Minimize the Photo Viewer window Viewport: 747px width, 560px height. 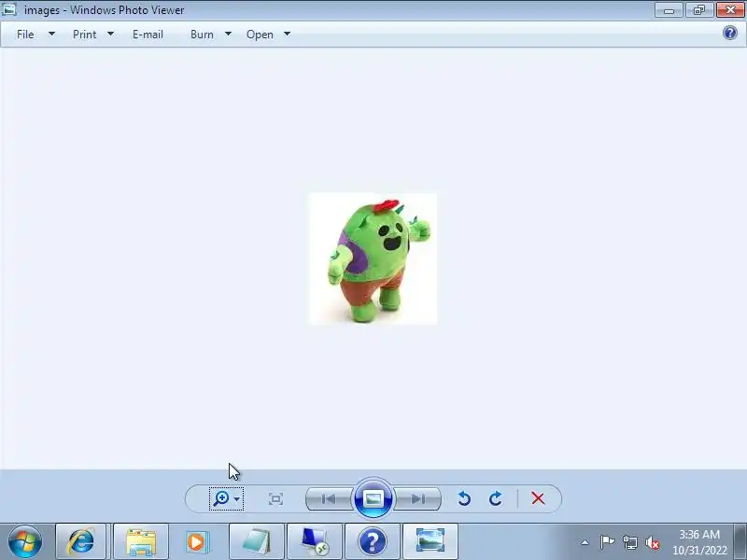pyautogui.click(x=669, y=9)
